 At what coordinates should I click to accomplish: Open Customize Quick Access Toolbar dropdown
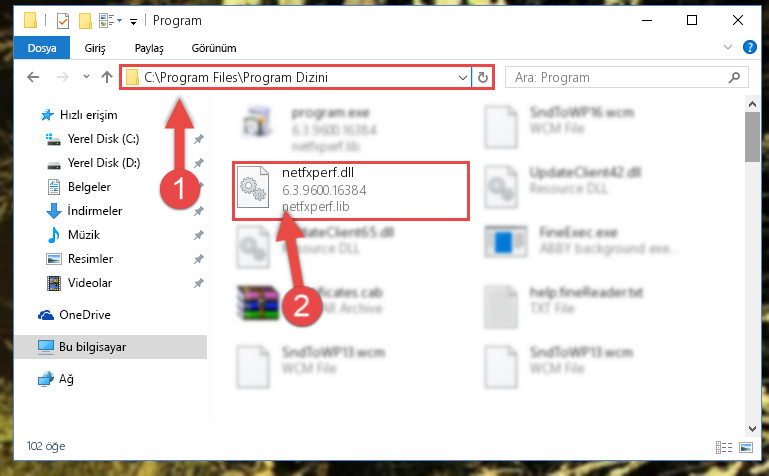[133, 21]
